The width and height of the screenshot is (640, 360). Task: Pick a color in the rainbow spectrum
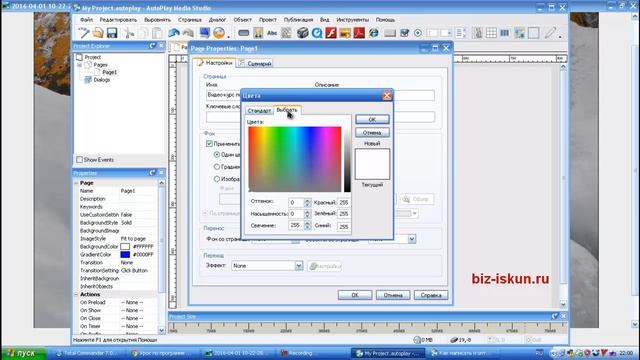(295, 159)
